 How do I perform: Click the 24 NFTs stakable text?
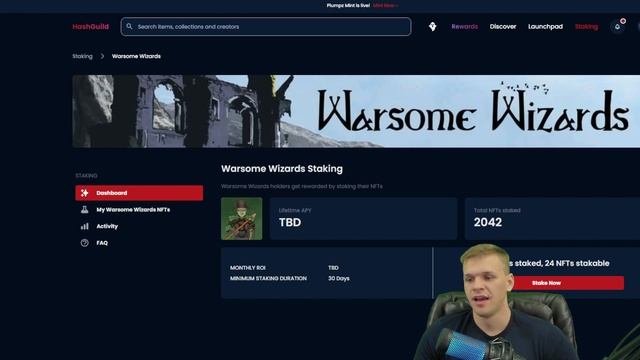pyautogui.click(x=577, y=263)
